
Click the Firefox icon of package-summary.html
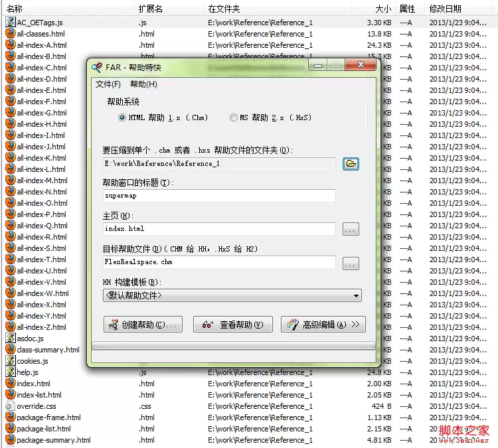11,439
